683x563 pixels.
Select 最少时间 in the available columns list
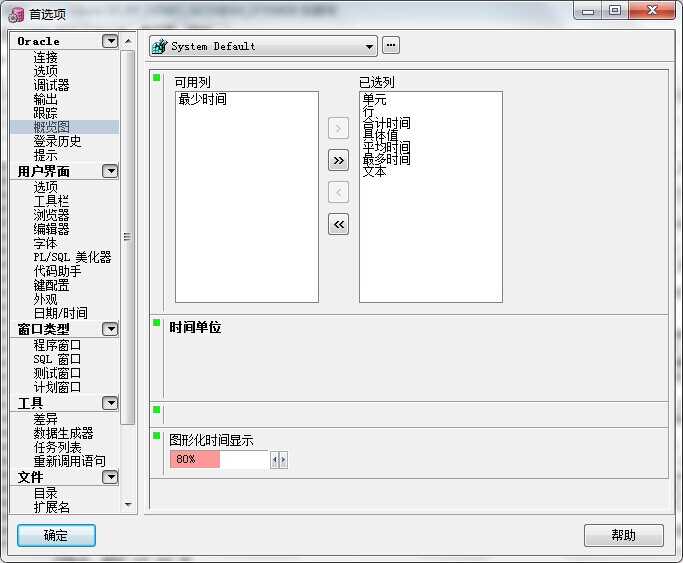(x=203, y=99)
